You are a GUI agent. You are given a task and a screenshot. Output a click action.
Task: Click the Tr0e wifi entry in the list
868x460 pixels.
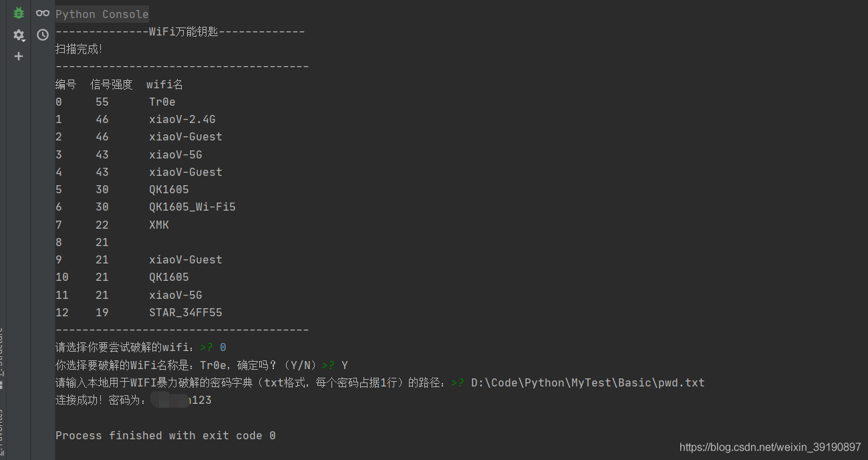click(162, 102)
